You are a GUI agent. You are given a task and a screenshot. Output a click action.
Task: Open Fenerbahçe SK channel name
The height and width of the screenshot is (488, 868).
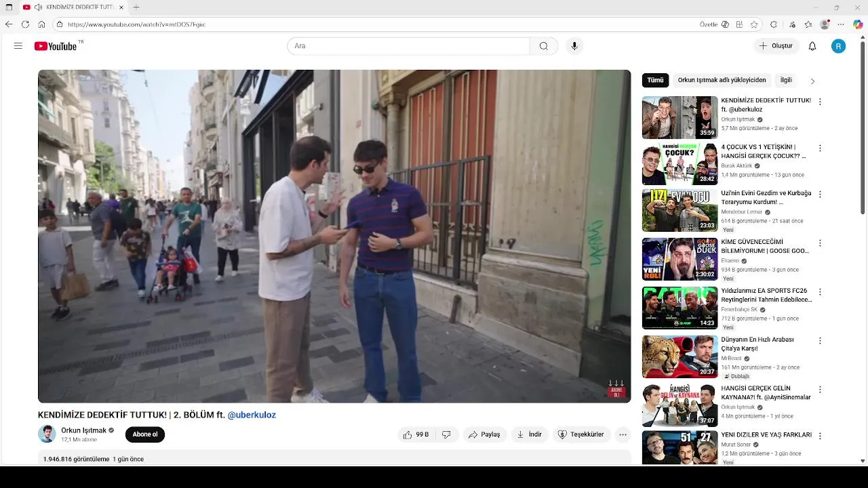[738, 309]
